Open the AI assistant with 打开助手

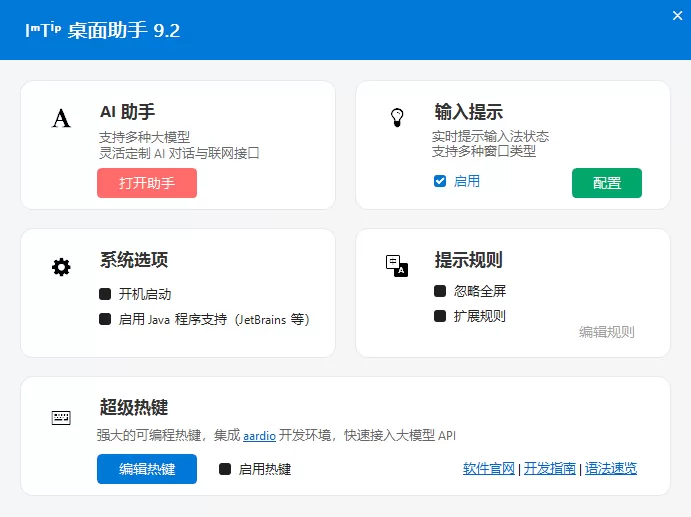point(147,183)
